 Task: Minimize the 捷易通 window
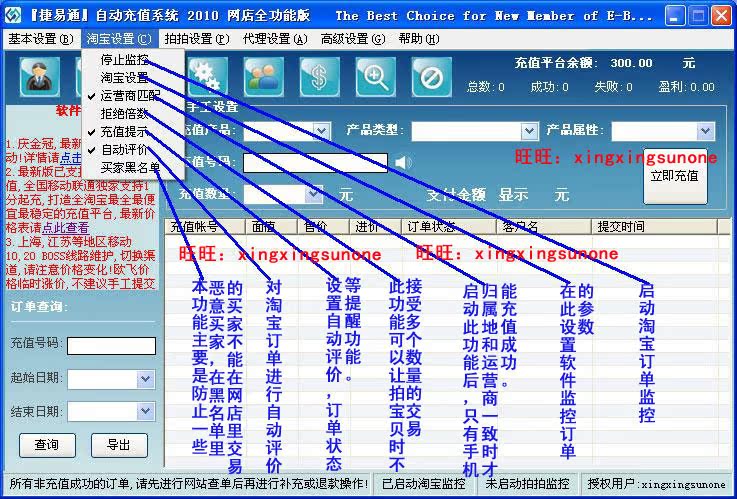click(674, 16)
